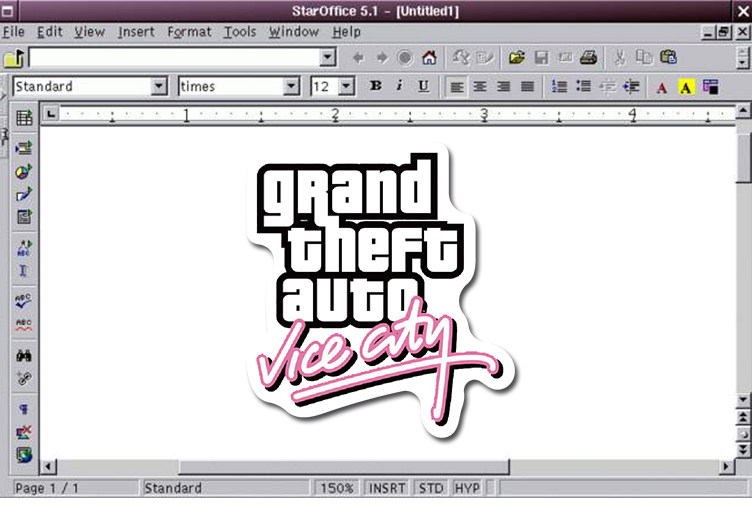The height and width of the screenshot is (520, 752).
Task: Open the View menu
Action: pos(90,32)
